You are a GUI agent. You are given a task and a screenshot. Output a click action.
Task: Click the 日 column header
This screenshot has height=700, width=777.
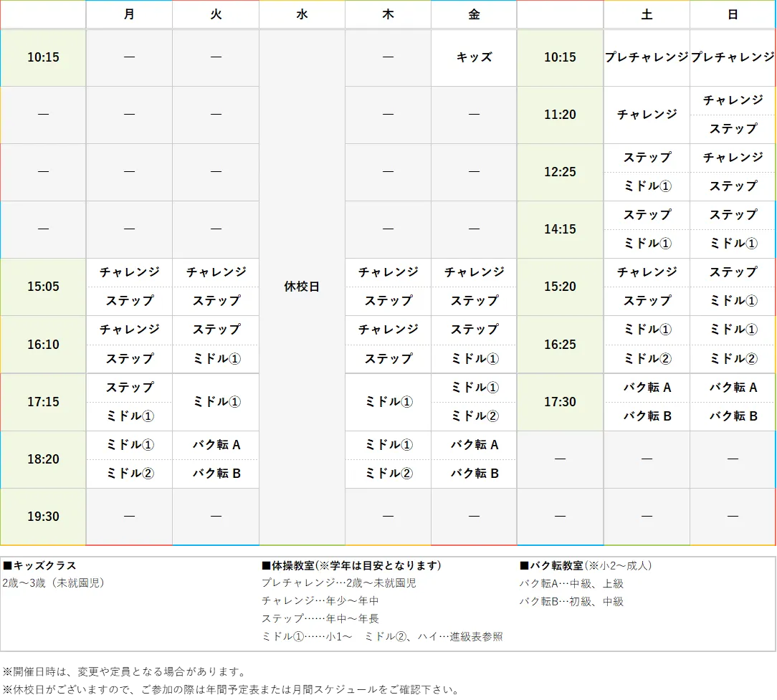click(733, 14)
